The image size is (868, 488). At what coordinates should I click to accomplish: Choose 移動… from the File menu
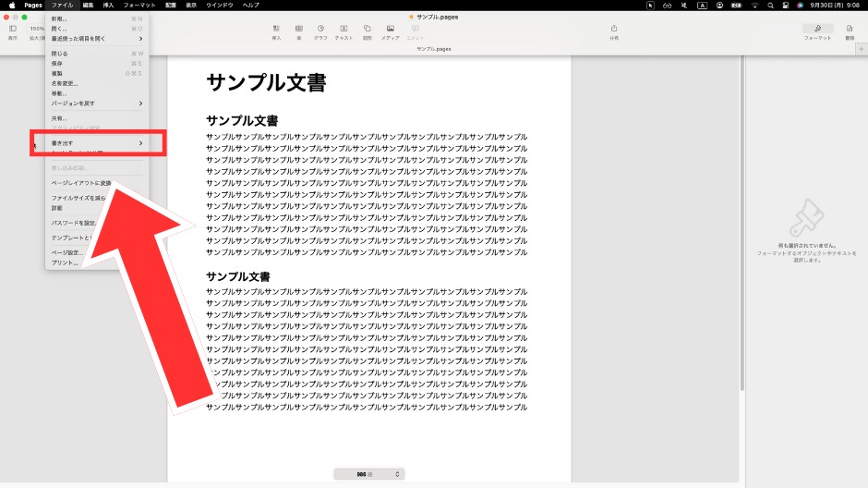point(97,93)
